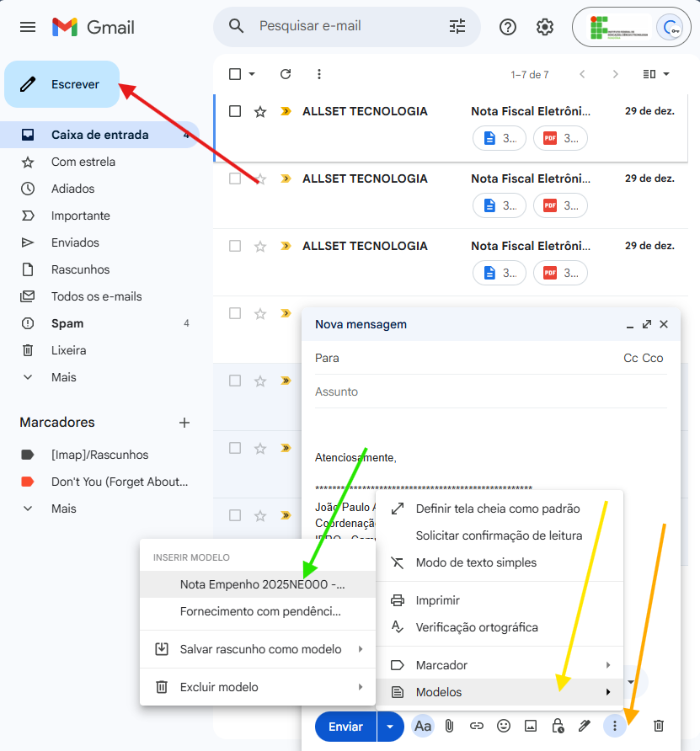Choose Salvar rascunho como modelo
This screenshot has width=700, height=751.
click(260, 649)
